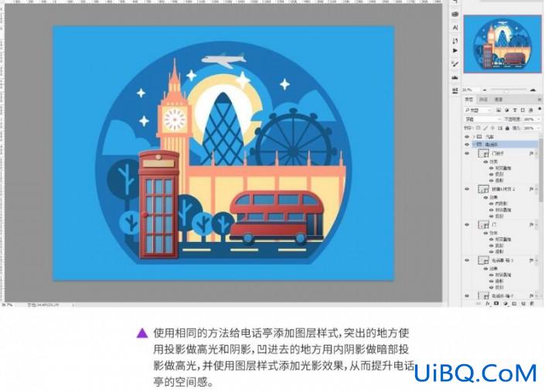Viewport: 545px width, 392px height.
Task: Click lock image pixels brush icon
Action: 485,128
